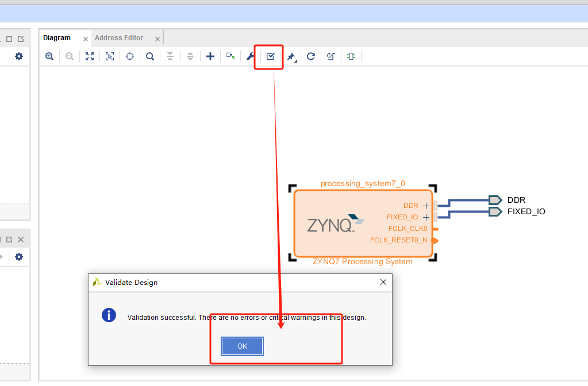Float the upper left panel
Viewport: 588px width, 386px height.
[x=21, y=39]
